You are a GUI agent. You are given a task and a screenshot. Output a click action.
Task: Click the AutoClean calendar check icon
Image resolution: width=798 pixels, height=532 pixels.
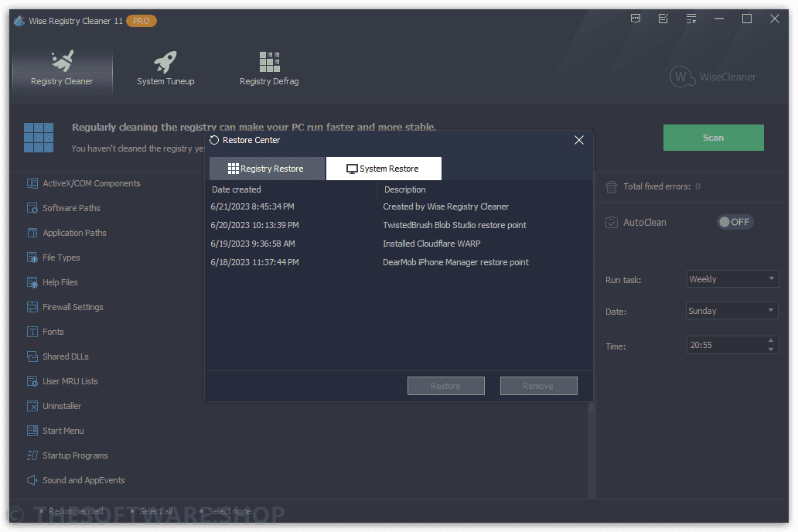click(612, 223)
